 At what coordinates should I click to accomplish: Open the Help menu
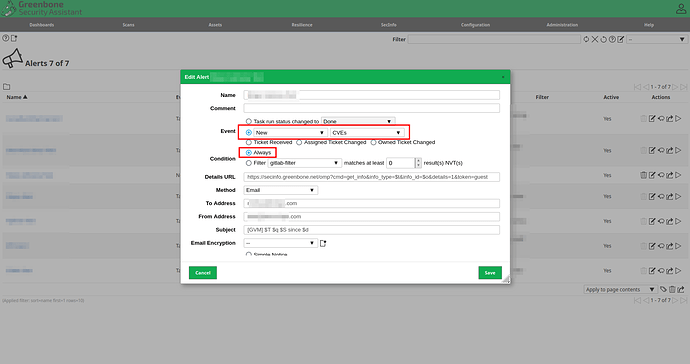(649, 25)
